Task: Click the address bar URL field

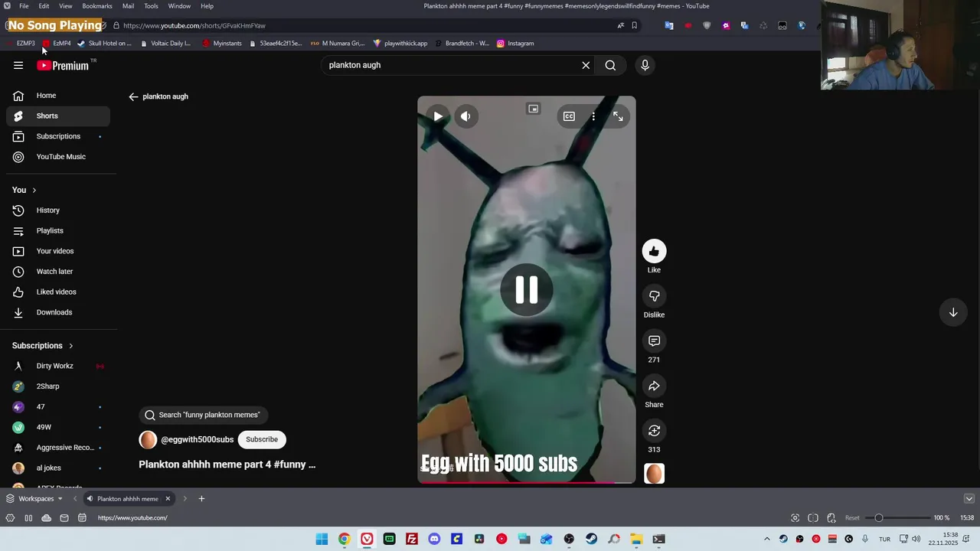Action: coord(360,25)
